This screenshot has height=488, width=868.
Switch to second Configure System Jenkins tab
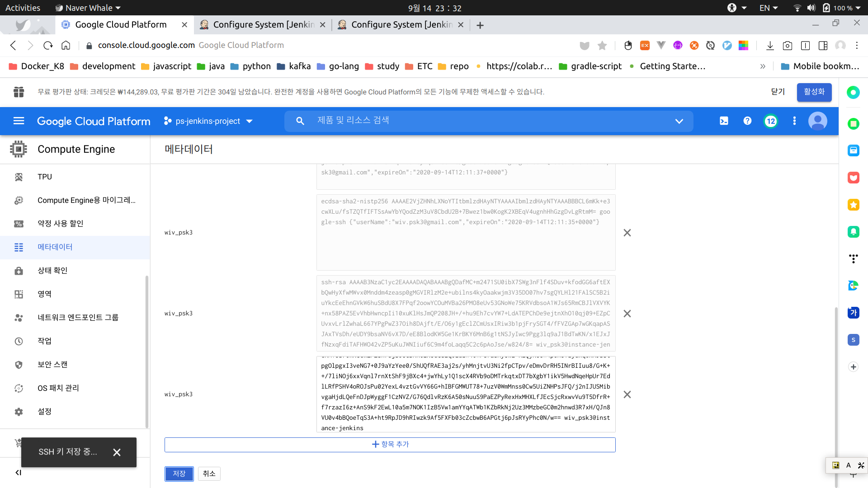(401, 24)
